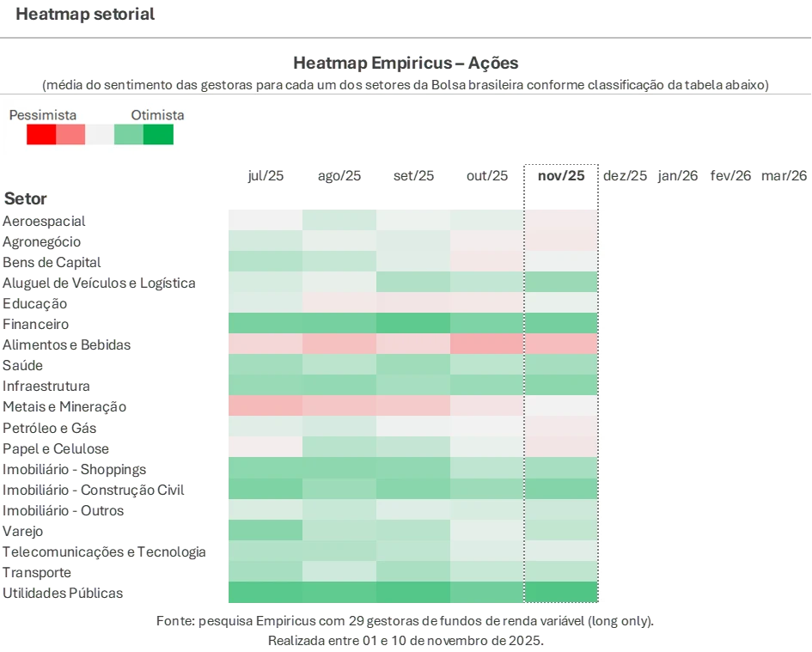Click Alimentos e Bebidas cell for out/25
Screen dimensions: 812x652
click(x=487, y=344)
